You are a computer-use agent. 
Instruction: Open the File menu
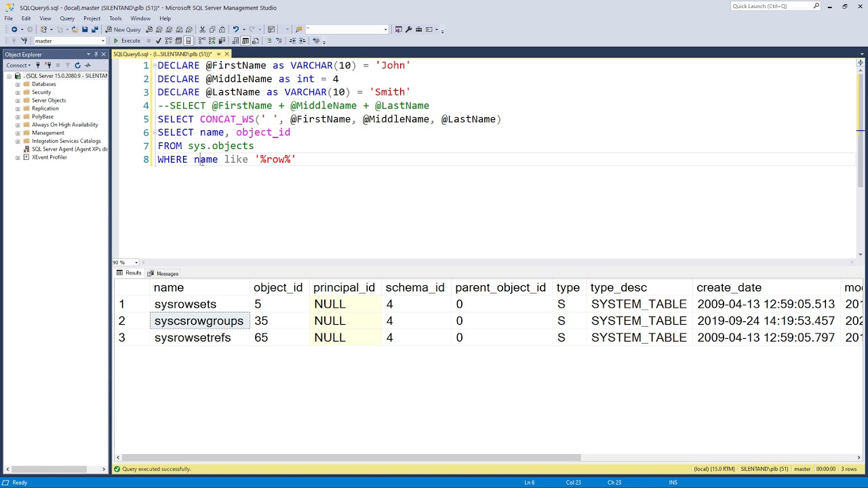click(9, 18)
